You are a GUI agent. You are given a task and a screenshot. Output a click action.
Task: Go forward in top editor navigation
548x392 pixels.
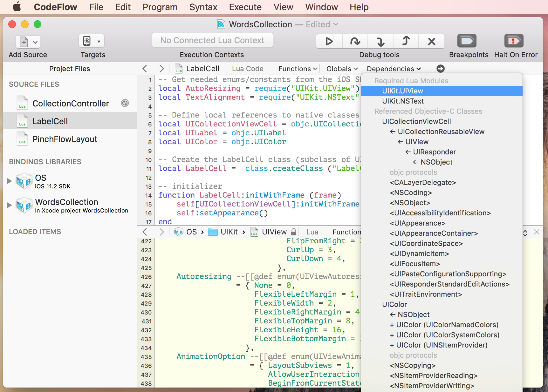(161, 69)
